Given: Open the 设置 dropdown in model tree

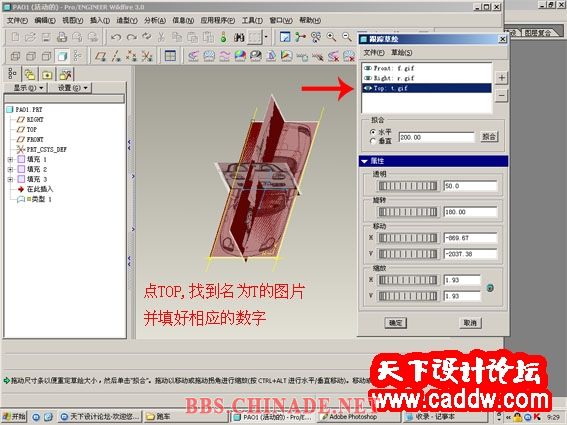Looking at the screenshot, I should [x=70, y=88].
